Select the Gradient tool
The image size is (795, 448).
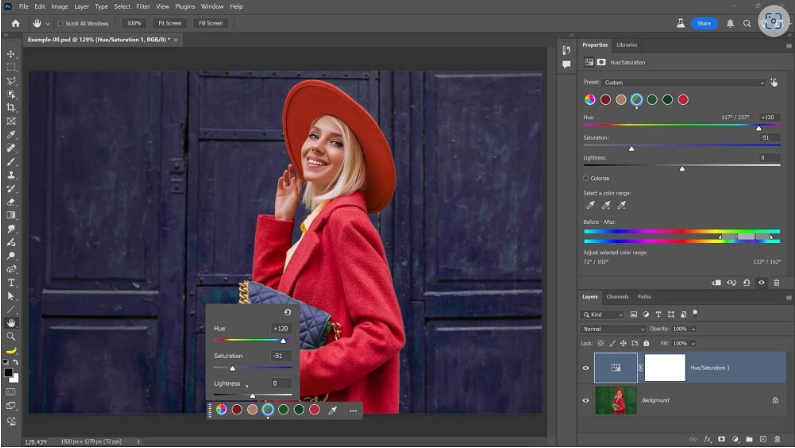[x=11, y=215]
